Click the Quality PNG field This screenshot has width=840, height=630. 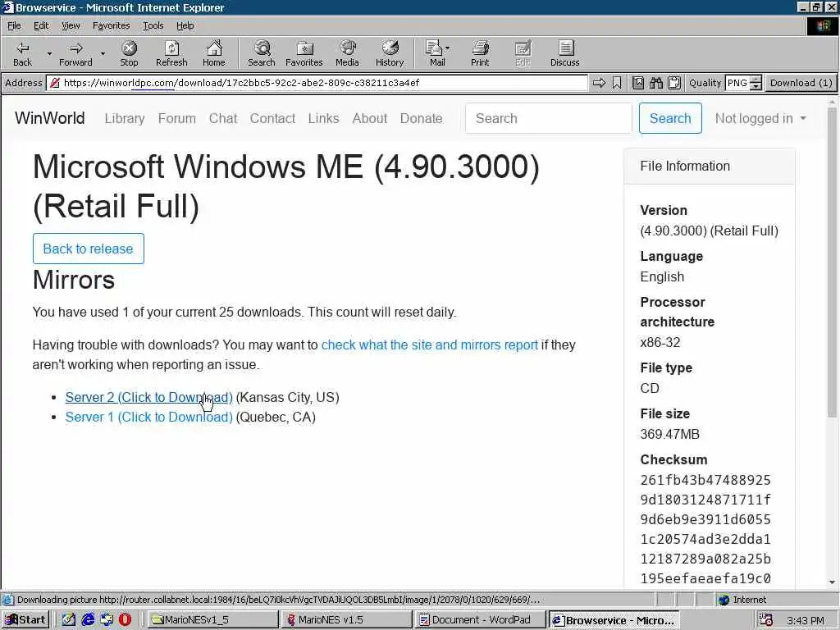click(x=737, y=83)
